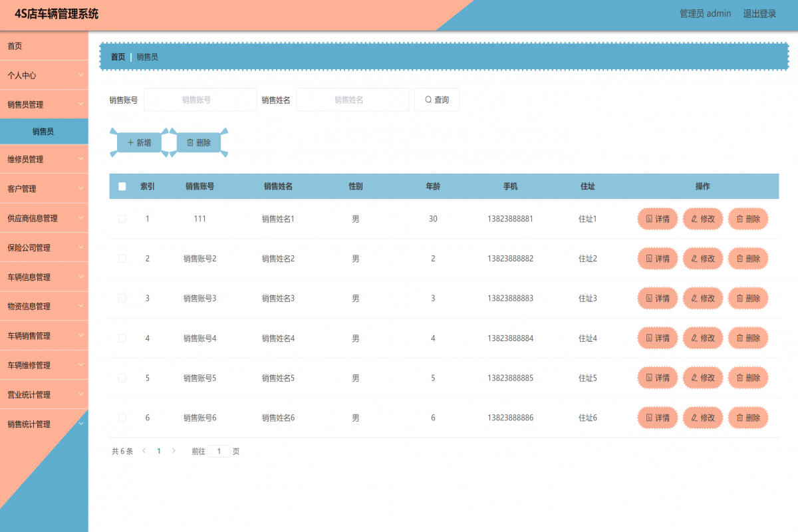798x532 pixels.
Task: Click the 修改 pencil icon for 销售账号2
Action: tap(695, 259)
